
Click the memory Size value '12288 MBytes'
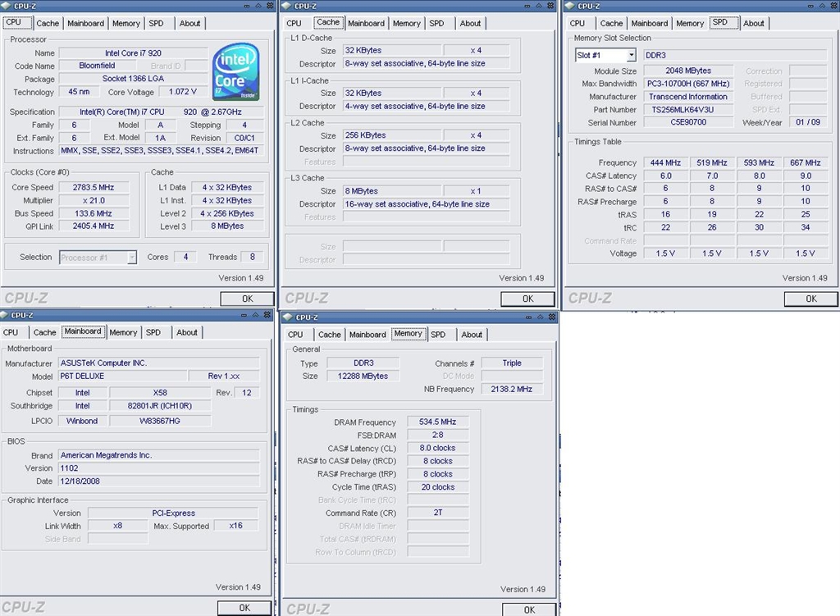click(363, 376)
